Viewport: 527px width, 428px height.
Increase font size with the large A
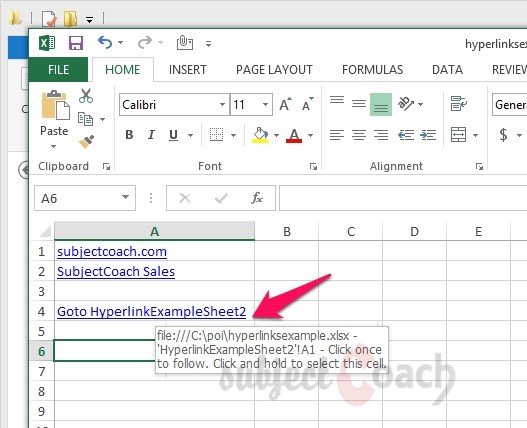pyautogui.click(x=285, y=105)
